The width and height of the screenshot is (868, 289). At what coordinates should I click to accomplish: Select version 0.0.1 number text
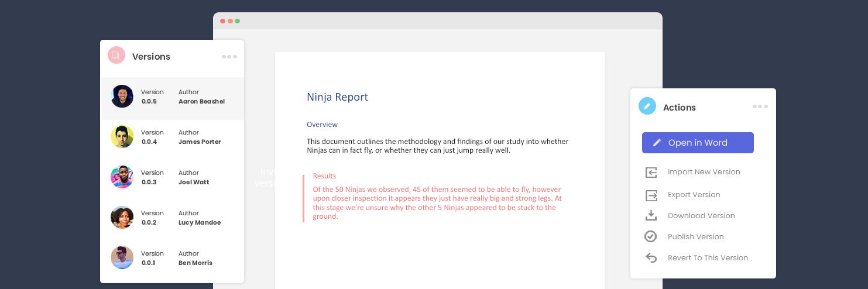[149, 263]
